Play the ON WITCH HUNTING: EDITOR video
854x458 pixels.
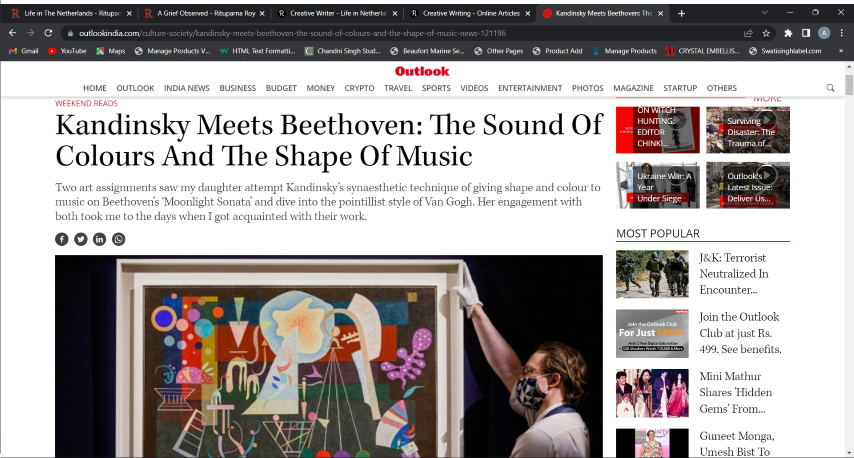point(658,130)
